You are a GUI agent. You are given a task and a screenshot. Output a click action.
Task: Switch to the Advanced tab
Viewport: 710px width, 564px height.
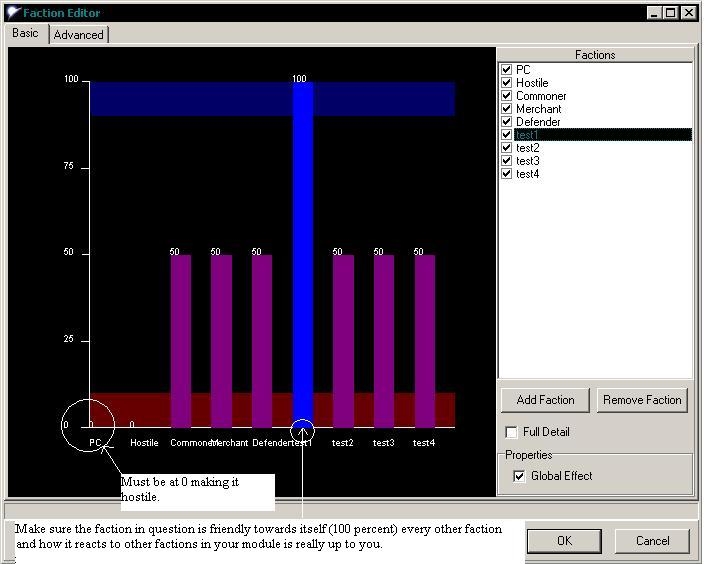click(78, 34)
